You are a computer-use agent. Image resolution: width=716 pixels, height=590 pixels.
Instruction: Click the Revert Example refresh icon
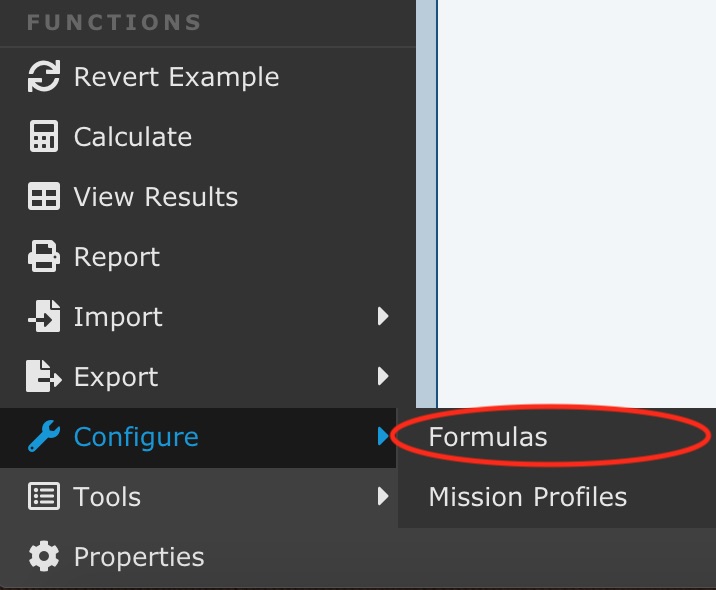point(44,77)
